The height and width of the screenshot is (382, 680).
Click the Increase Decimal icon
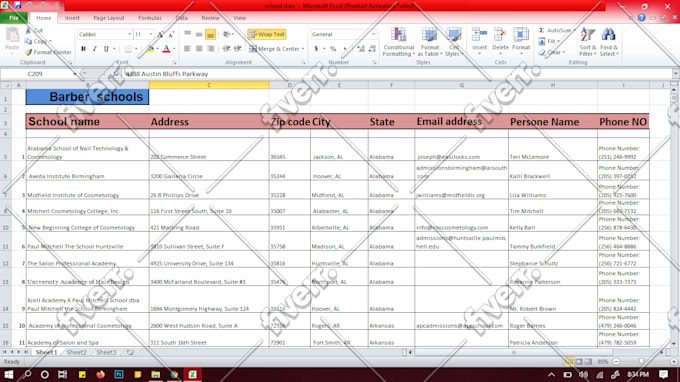coord(361,49)
